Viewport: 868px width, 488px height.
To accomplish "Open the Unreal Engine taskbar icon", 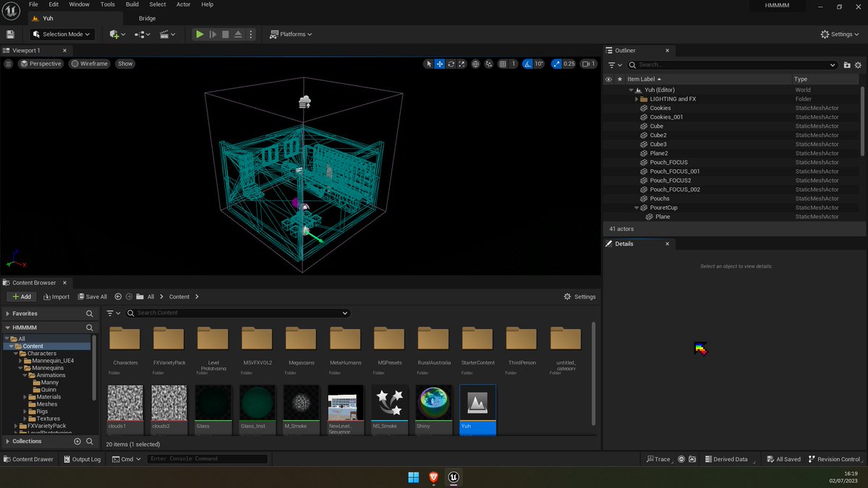I will click(454, 477).
